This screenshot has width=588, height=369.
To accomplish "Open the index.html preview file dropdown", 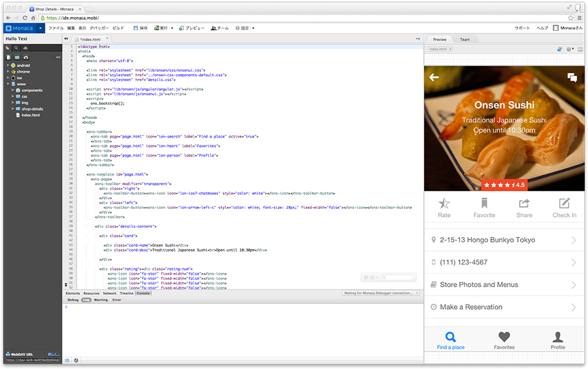I will (439, 49).
